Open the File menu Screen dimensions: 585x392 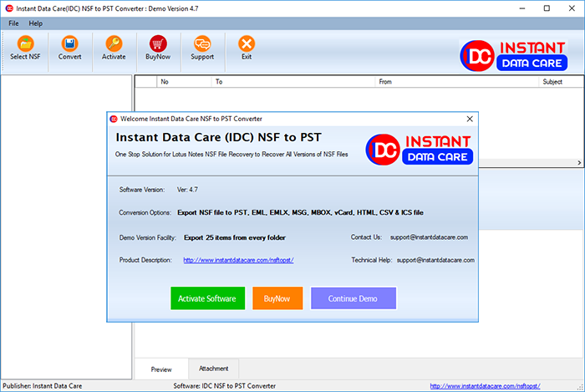tap(13, 23)
